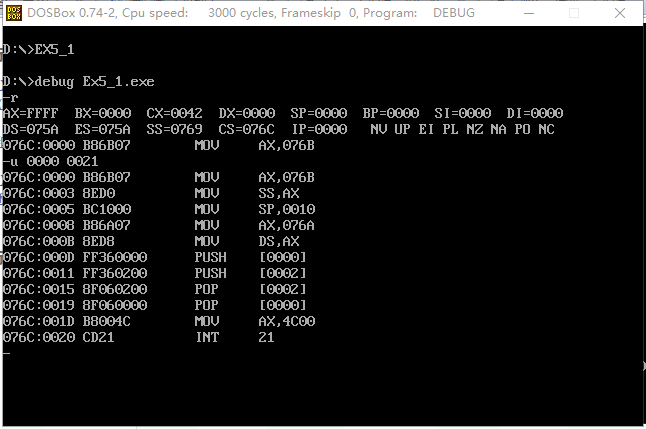The image size is (646, 429).
Task: Click the '-u 0000 0021' unassemble command
Action: click(51, 162)
